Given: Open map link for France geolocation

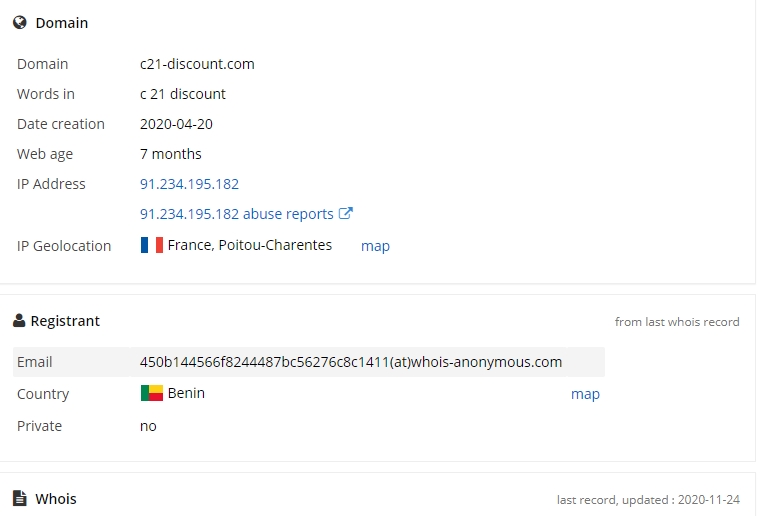Looking at the screenshot, I should [x=375, y=246].
